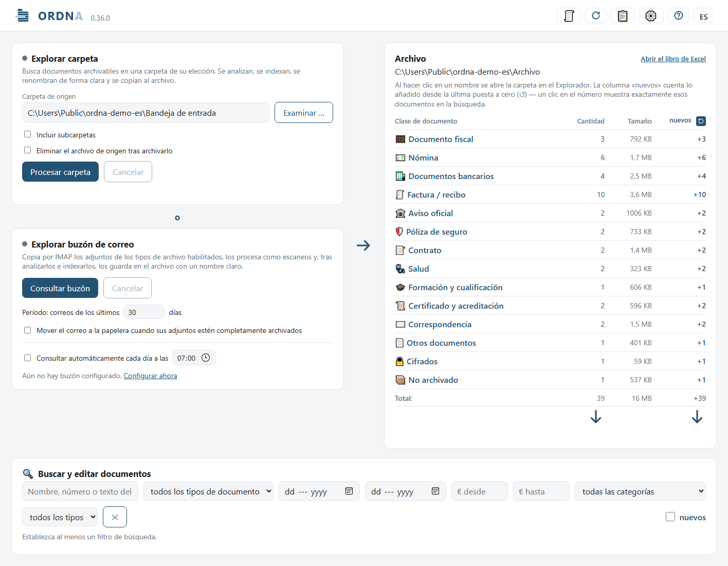
Task: Open todas las categorías dropdown
Action: (640, 491)
